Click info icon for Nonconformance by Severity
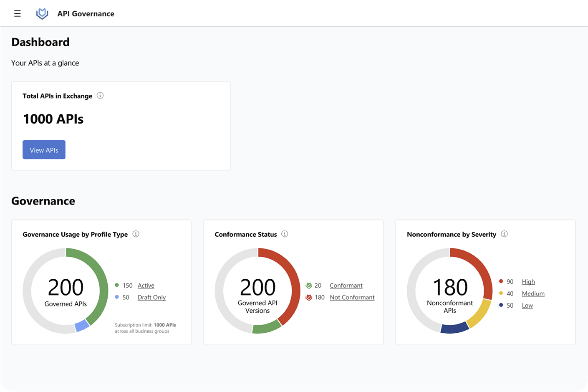 pyautogui.click(x=504, y=234)
